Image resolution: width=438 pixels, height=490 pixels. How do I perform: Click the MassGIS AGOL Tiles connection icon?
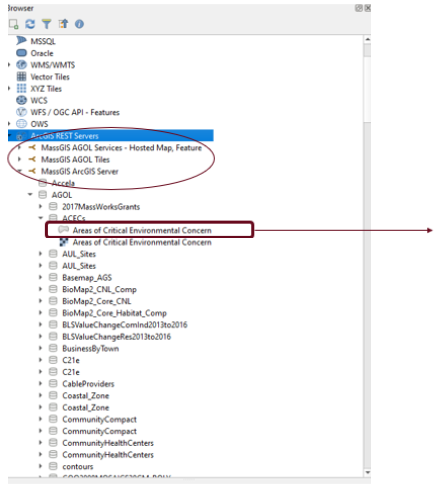point(32,159)
